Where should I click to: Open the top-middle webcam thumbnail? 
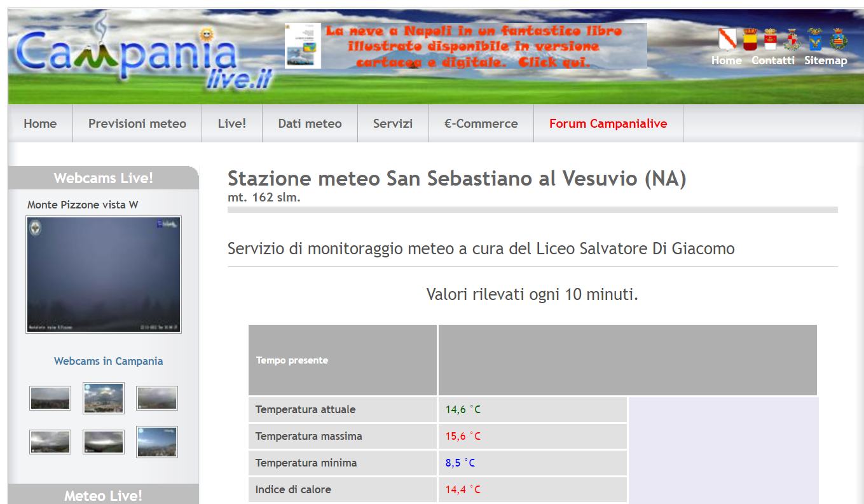click(x=104, y=398)
